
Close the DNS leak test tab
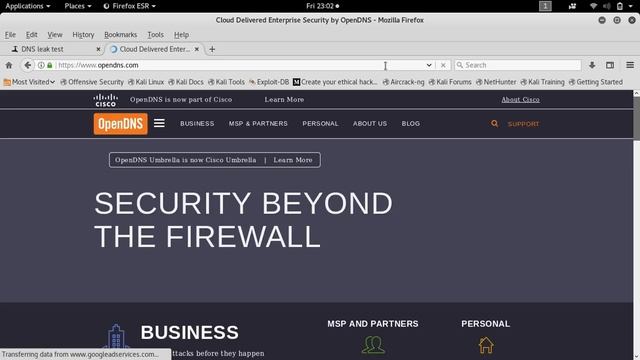click(x=98, y=49)
